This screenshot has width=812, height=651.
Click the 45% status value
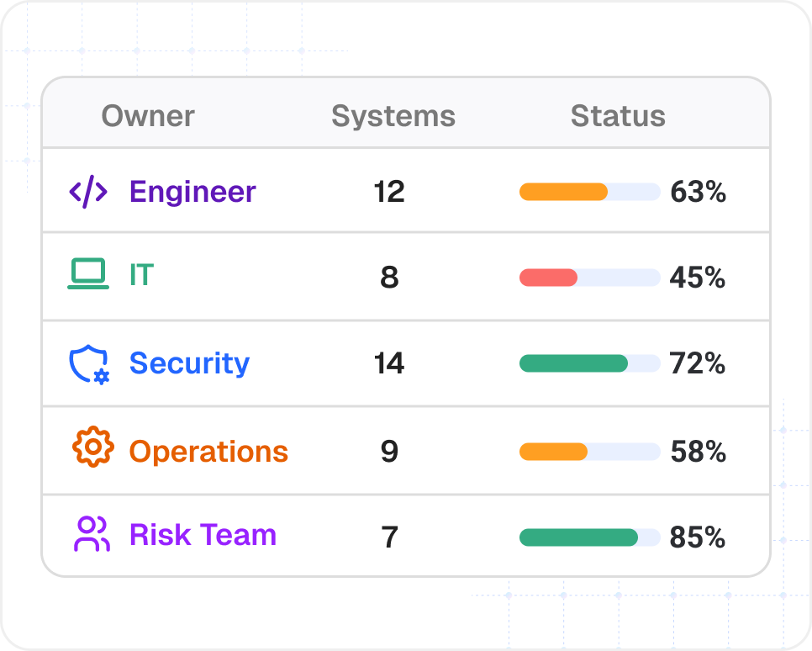click(698, 278)
